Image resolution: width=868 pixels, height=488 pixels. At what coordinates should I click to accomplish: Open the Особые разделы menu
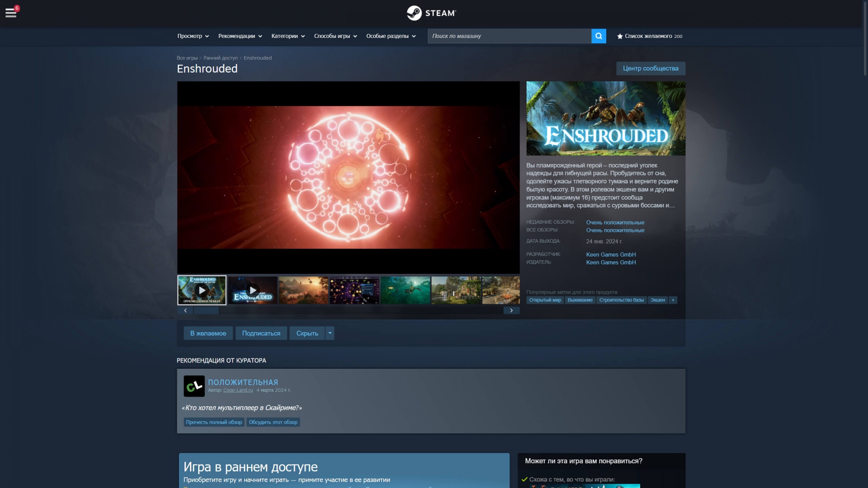coord(391,36)
